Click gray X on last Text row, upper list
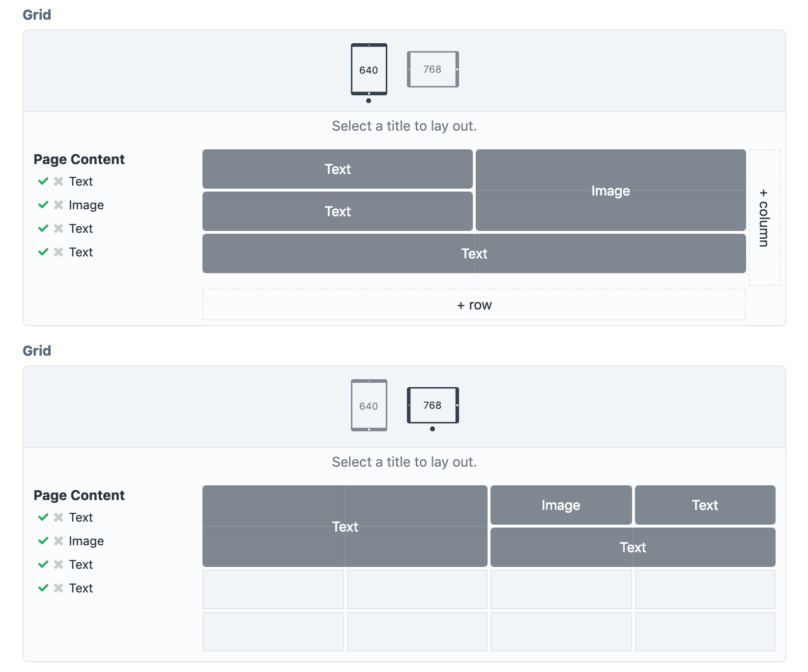 click(58, 252)
